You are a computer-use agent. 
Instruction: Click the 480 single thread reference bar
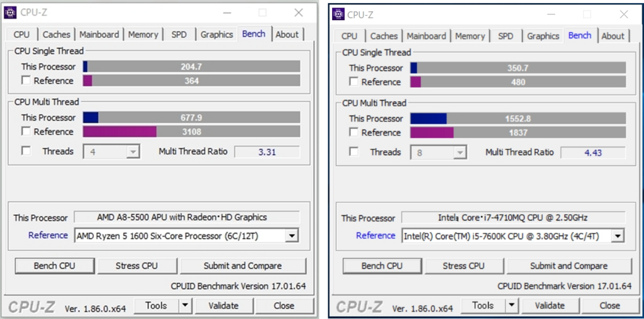[x=518, y=82]
